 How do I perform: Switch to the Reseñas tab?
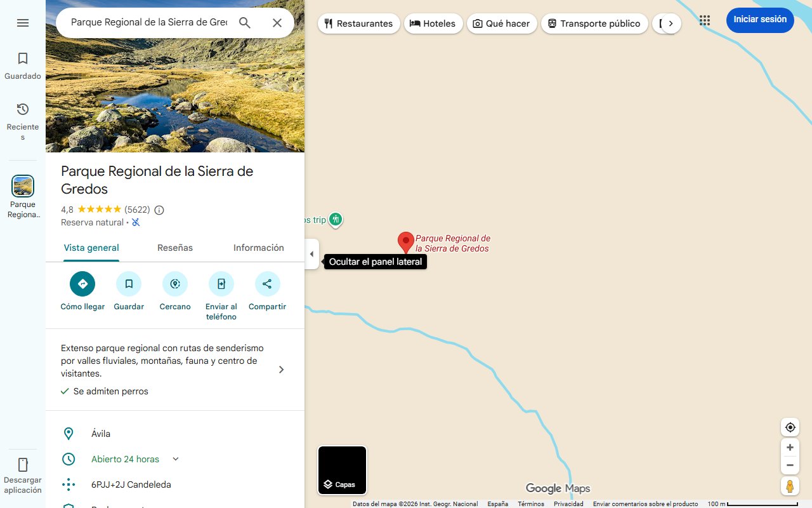click(175, 248)
